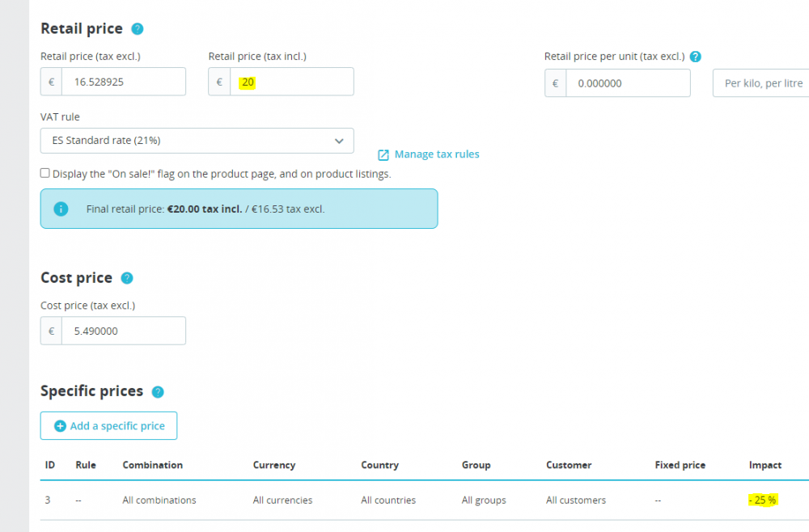Screen dimensions: 809x532
Task: Click the info icon in final price banner
Action: point(61,209)
